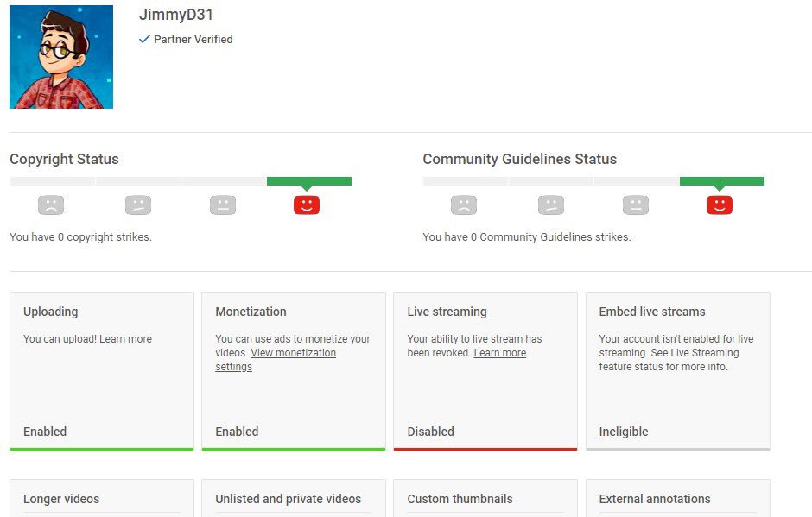Image resolution: width=812 pixels, height=517 pixels.
Task: Click the 'You have 0 copyright strikes.' text
Action: pos(81,237)
